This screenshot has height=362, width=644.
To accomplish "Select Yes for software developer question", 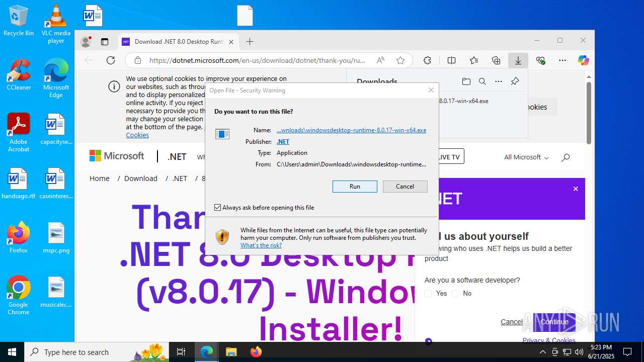I will (429, 294).
